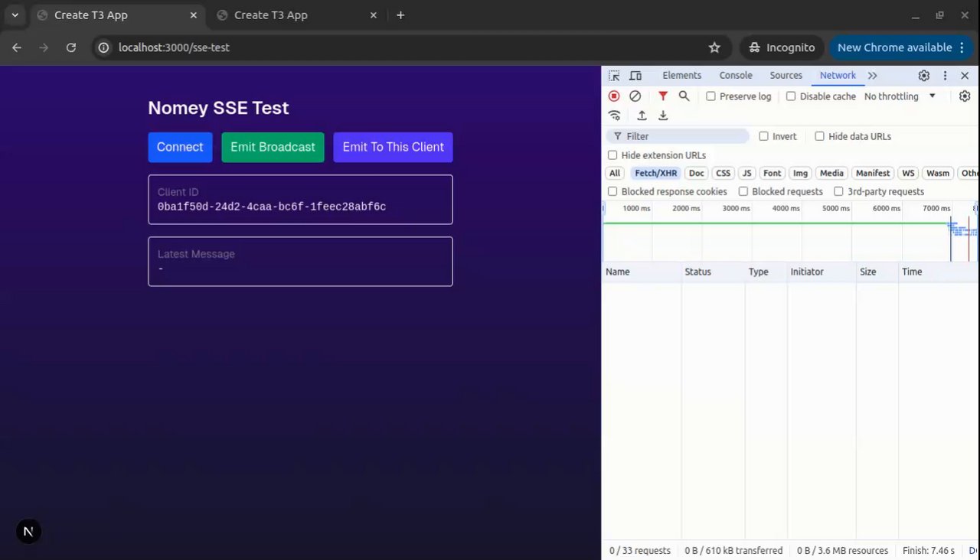980x560 pixels.
Task: Switch to the Elements tab
Action: tap(681, 76)
